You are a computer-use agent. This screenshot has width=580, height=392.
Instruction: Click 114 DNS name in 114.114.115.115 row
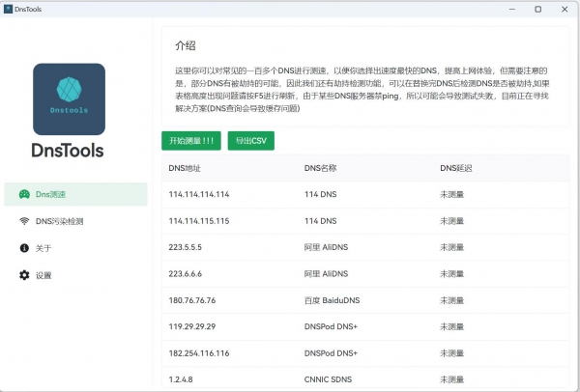click(x=320, y=221)
